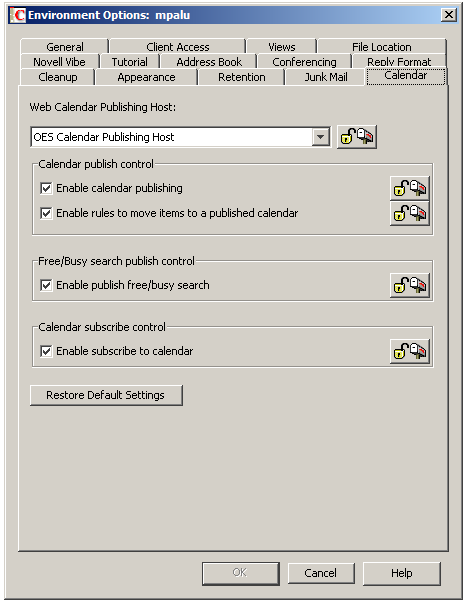Select the Appearance tab
The width and height of the screenshot is (465, 602).
coord(146,77)
